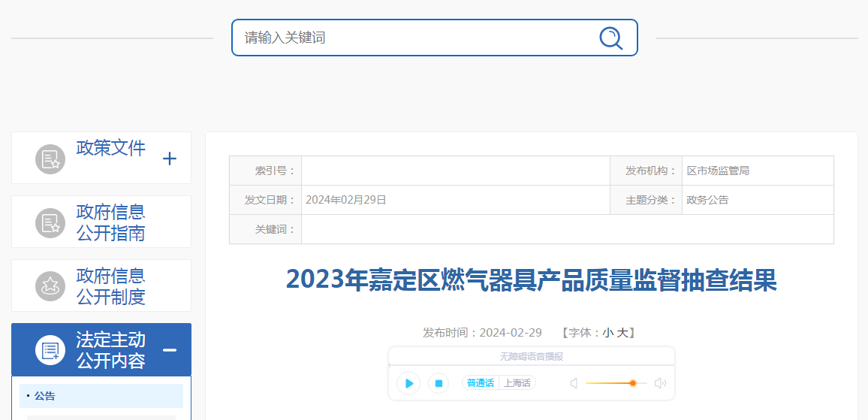Focus the keyword search input field
868x420 pixels.
click(435, 38)
